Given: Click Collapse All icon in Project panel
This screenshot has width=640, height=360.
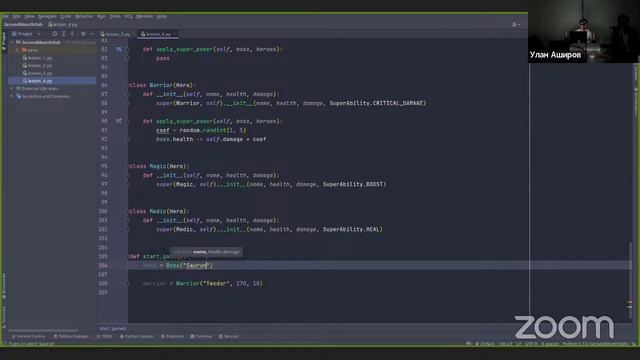Looking at the screenshot, I should (73, 34).
